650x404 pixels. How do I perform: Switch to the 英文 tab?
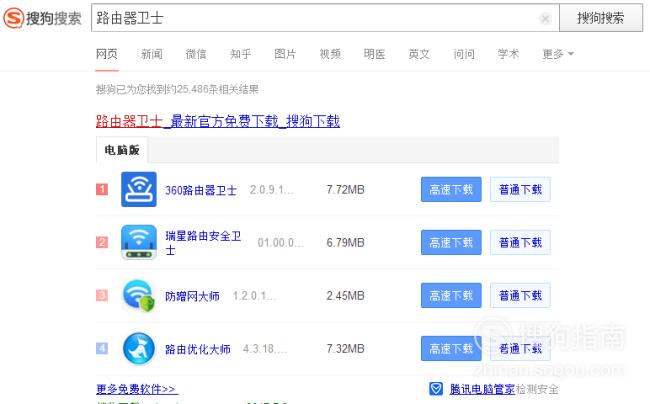coord(419,54)
